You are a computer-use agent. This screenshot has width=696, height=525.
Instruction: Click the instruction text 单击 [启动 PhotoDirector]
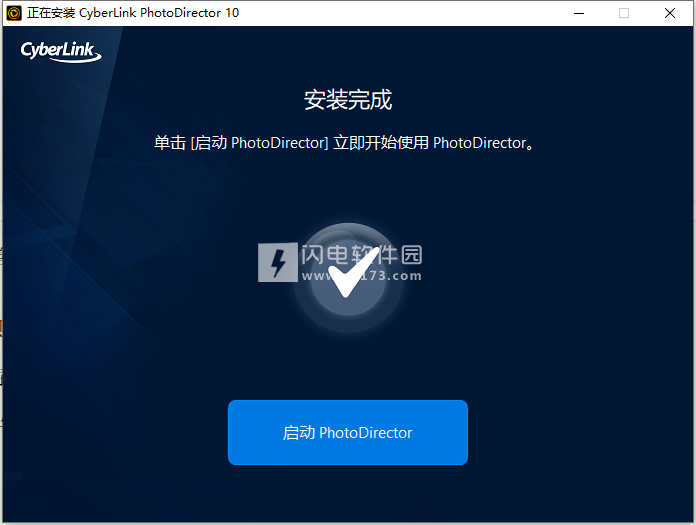[x=241, y=143]
